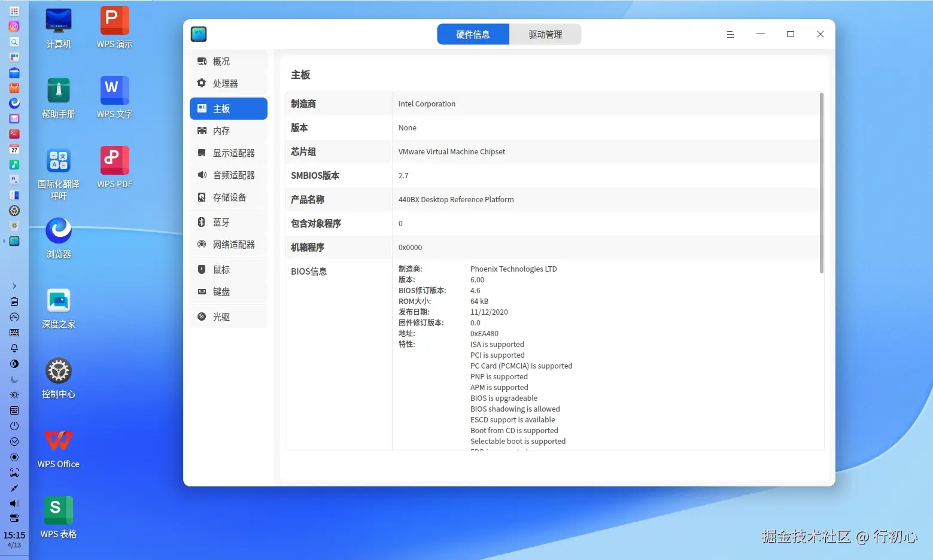The width and height of the screenshot is (933, 560).
Task: Select 概况 in the sidebar
Action: pos(229,62)
